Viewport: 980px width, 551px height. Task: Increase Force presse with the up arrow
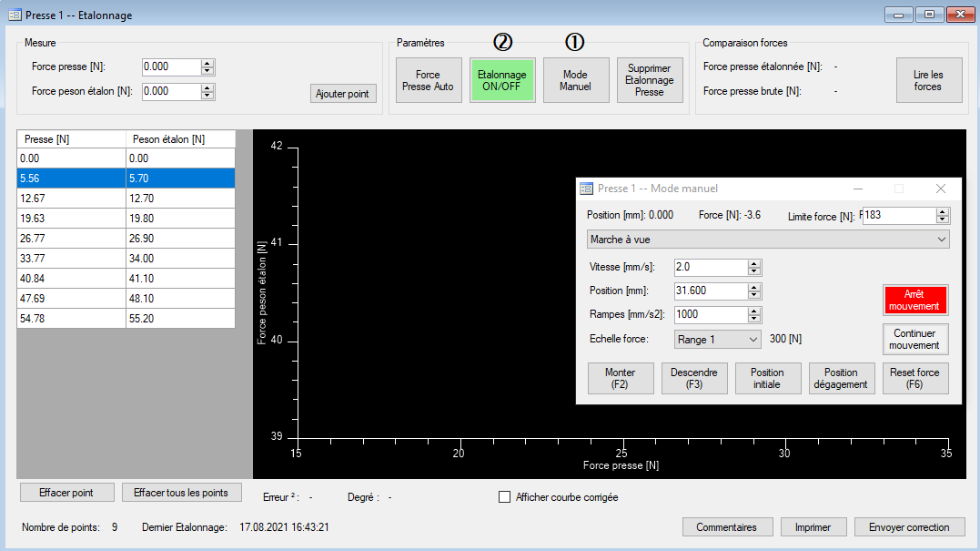[207, 63]
